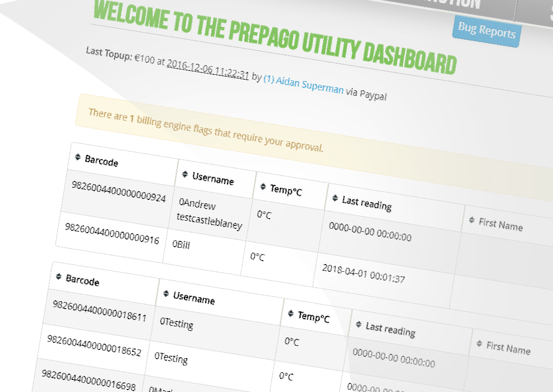Click the 0Bill username cell

181,244
